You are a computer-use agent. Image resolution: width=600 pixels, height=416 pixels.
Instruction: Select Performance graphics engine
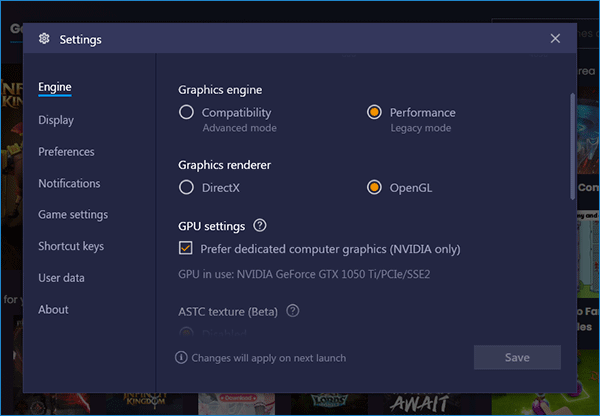coord(374,112)
